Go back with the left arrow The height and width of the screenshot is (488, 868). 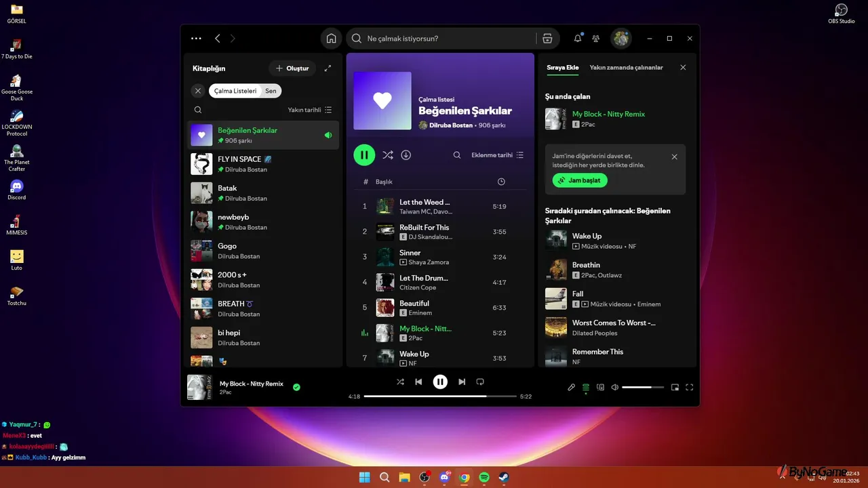(218, 39)
